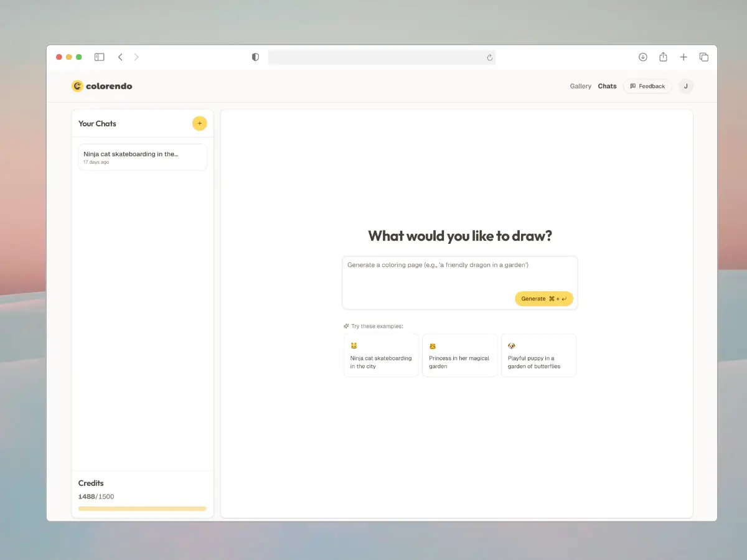Screen dimensions: 747x560
Task: Click the Colorendo logo icon
Action: [x=77, y=86]
